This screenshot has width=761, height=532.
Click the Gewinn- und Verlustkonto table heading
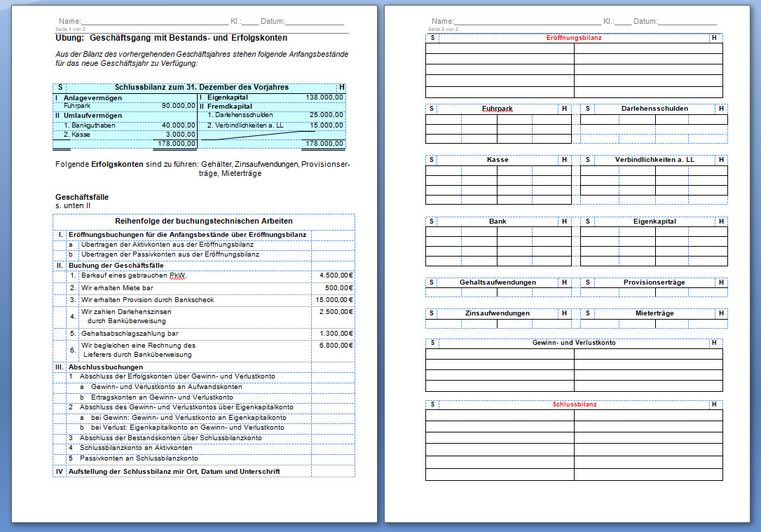pos(573,343)
